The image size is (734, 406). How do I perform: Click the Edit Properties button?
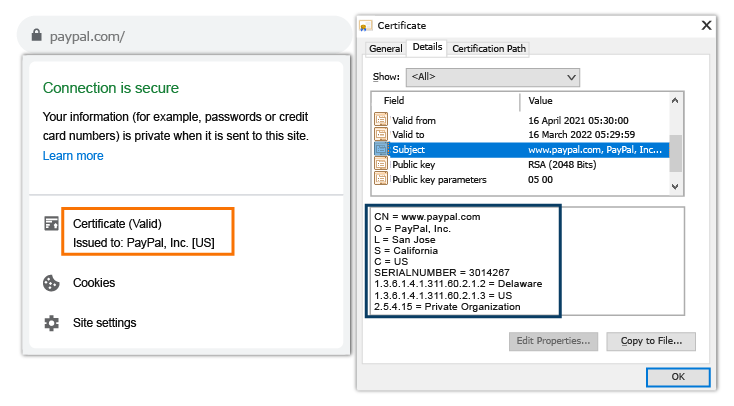[x=553, y=341]
